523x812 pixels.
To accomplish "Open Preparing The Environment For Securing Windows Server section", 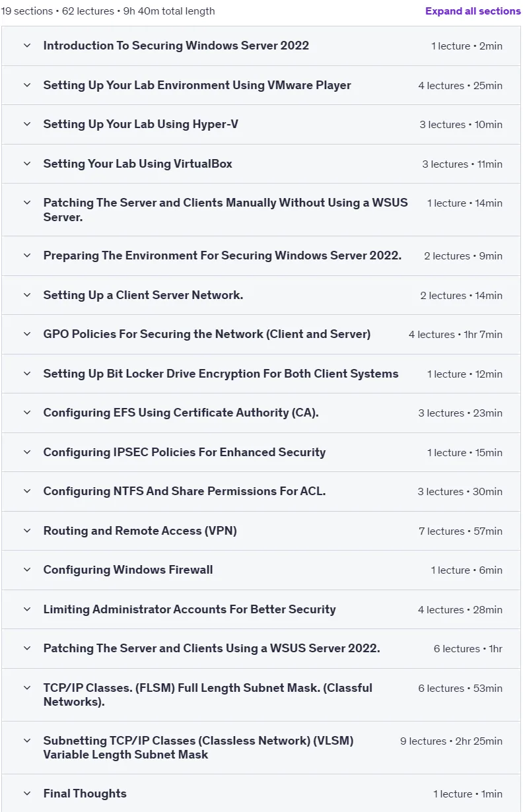I will click(261, 256).
